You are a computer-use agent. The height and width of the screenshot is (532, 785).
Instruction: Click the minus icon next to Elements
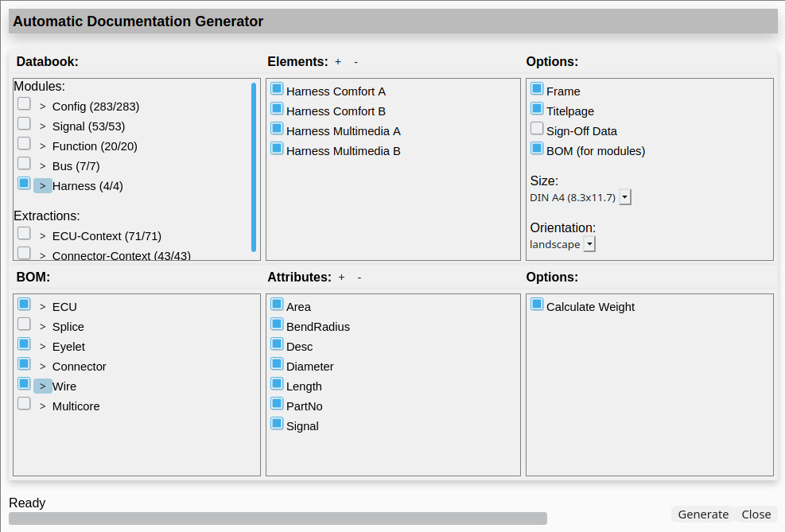[x=356, y=62]
